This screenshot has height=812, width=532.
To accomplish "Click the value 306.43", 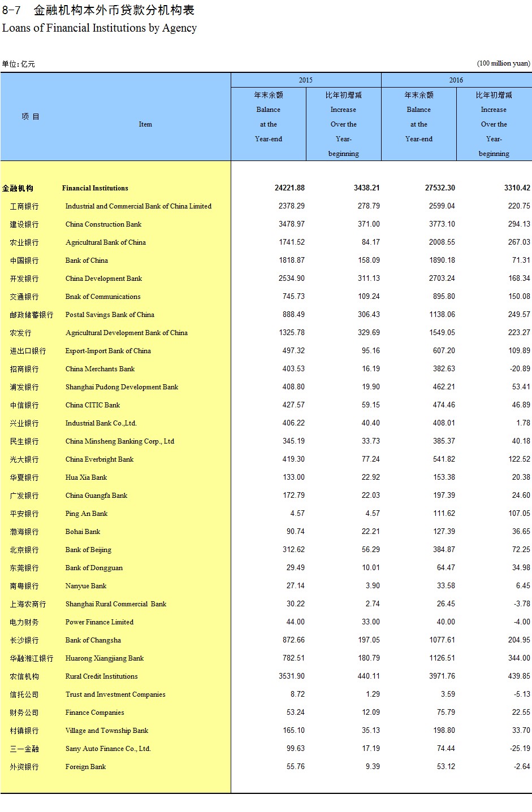I will pos(369,315).
